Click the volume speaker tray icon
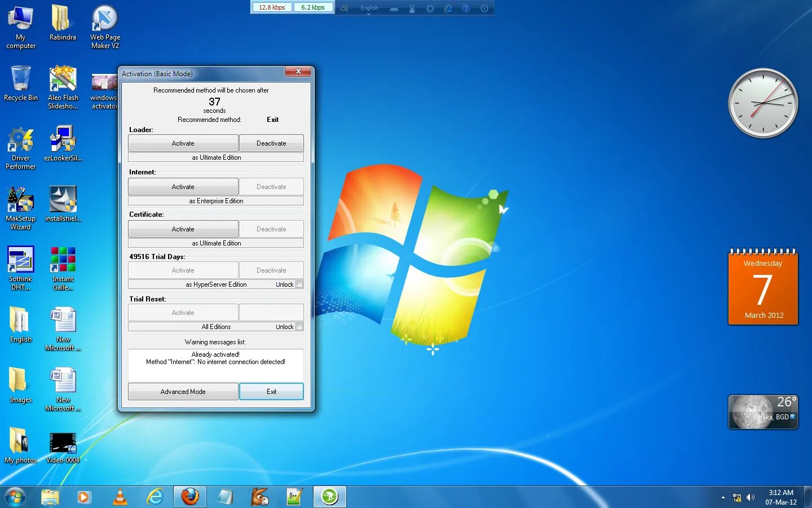812x508 pixels. click(x=751, y=497)
